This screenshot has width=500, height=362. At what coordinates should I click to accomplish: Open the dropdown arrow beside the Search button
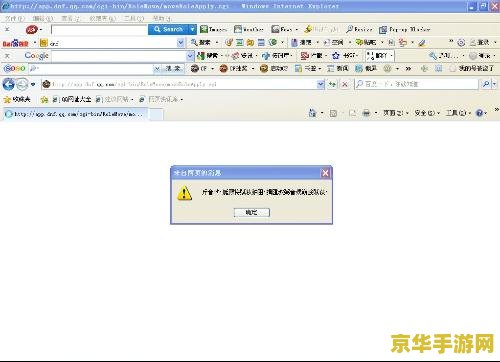[x=192, y=29]
